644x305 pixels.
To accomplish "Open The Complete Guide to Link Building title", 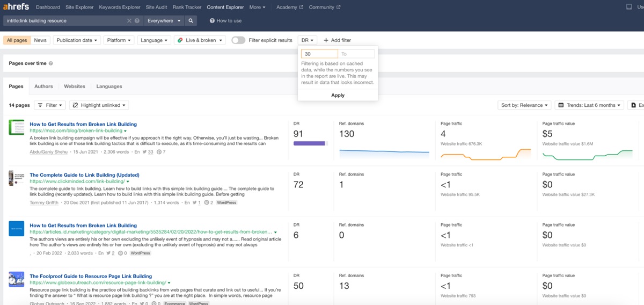I will [84, 175].
